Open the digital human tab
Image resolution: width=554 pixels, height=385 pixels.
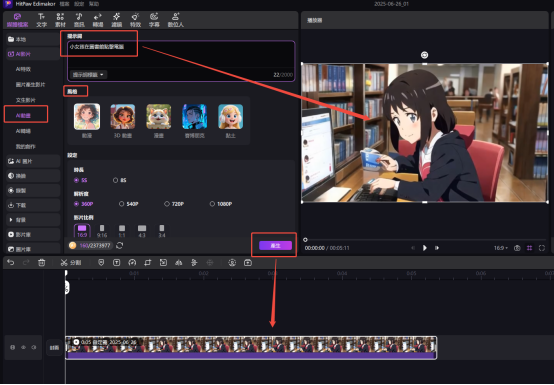coord(176,20)
